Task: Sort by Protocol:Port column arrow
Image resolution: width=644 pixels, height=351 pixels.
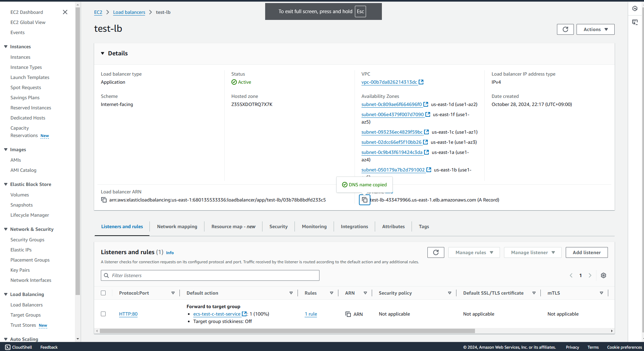Action: click(173, 293)
